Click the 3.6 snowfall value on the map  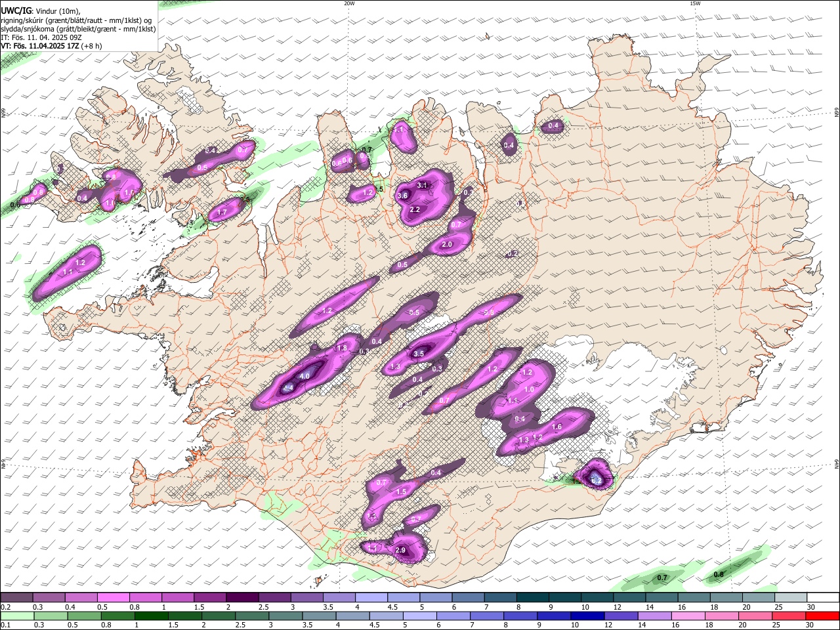[403, 196]
